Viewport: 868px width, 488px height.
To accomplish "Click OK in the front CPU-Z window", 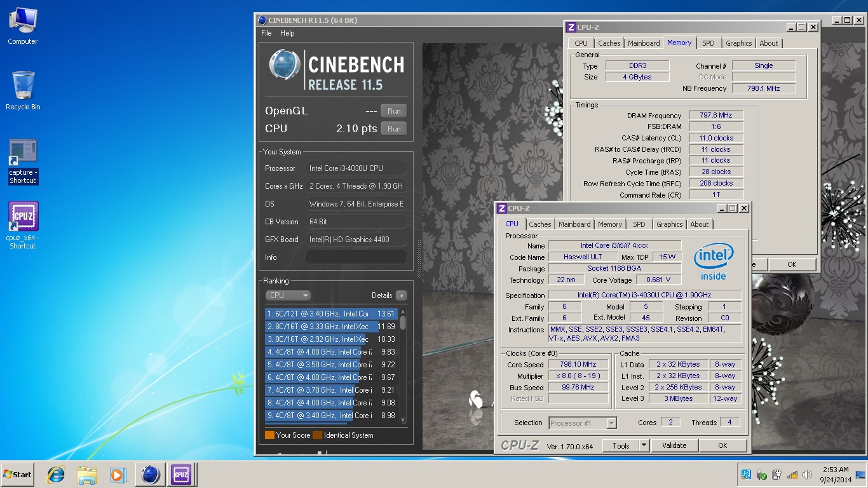I will 722,445.
